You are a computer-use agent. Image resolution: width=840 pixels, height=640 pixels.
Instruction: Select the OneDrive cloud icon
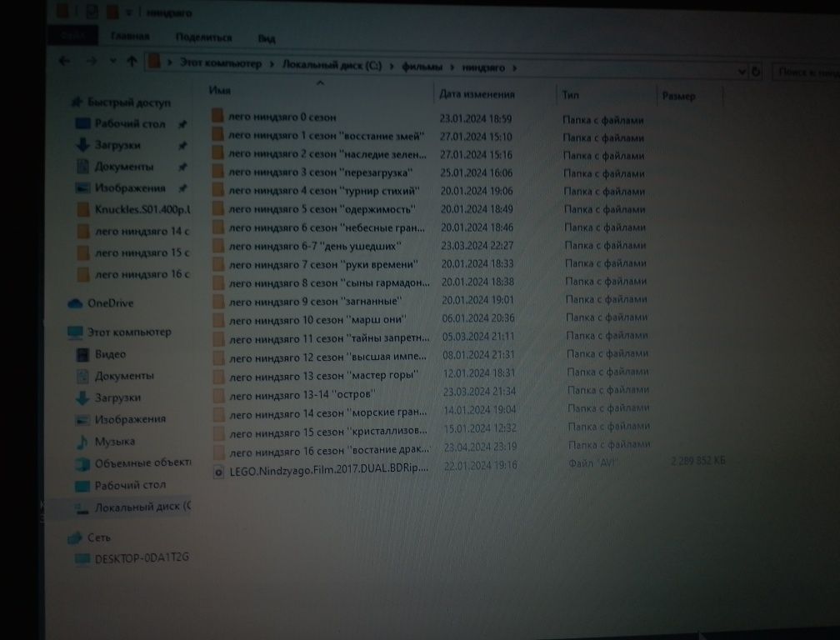pyautogui.click(x=75, y=303)
